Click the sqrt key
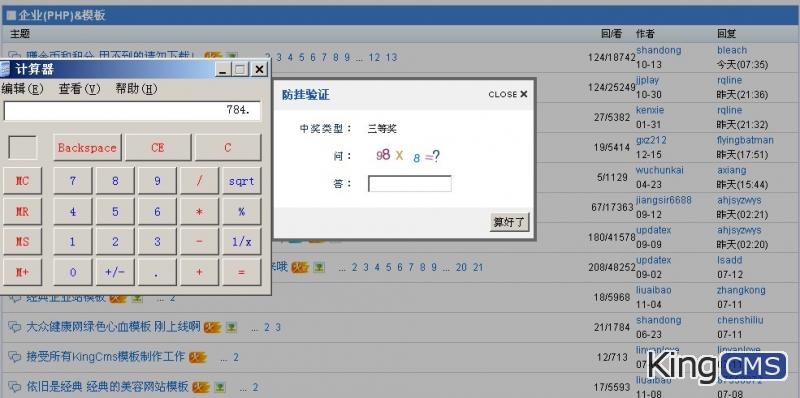 [241, 181]
